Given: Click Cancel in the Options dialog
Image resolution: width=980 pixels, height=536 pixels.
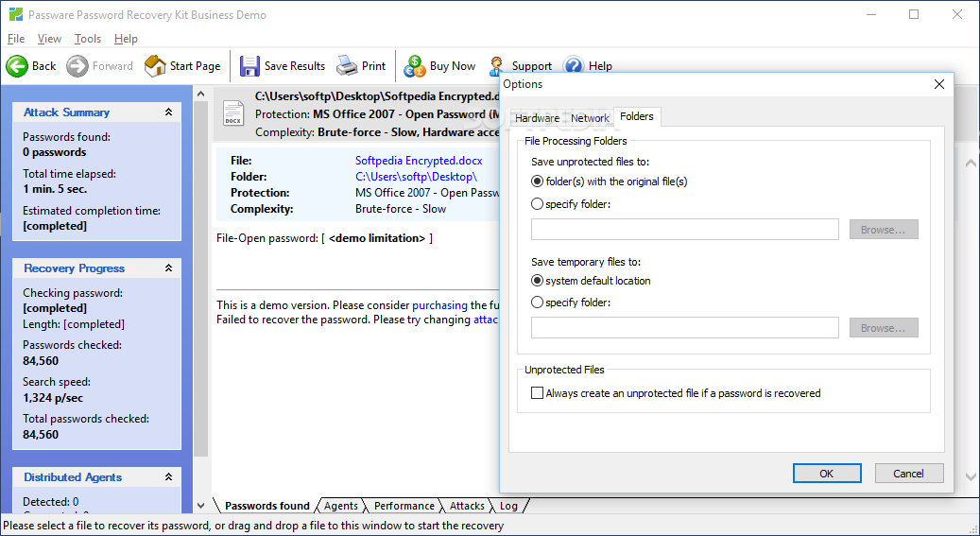Looking at the screenshot, I should point(909,474).
